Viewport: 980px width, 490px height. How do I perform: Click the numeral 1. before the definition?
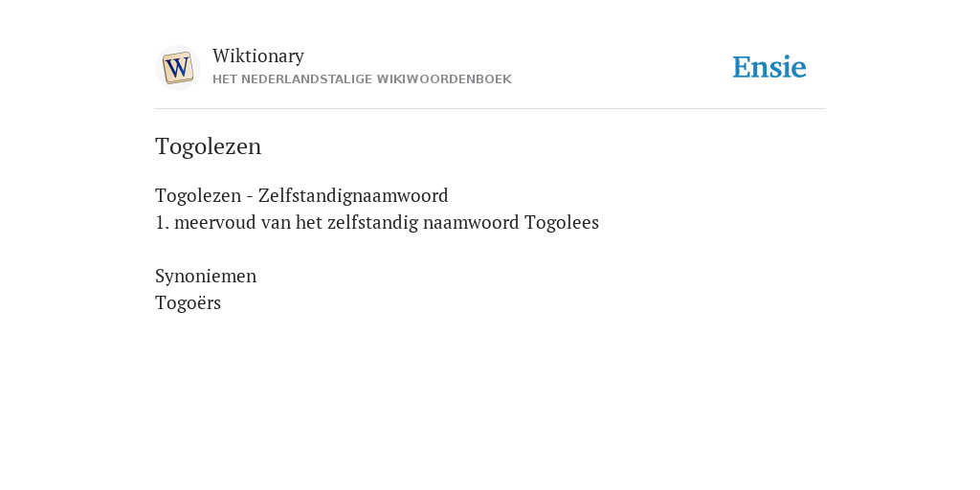(162, 222)
